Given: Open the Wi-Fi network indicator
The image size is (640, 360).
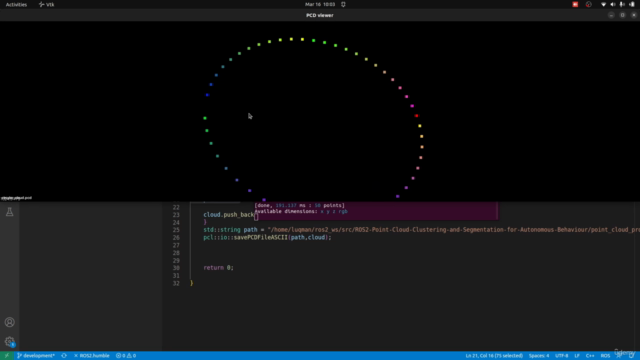Looking at the screenshot, I should pyautogui.click(x=603, y=4).
